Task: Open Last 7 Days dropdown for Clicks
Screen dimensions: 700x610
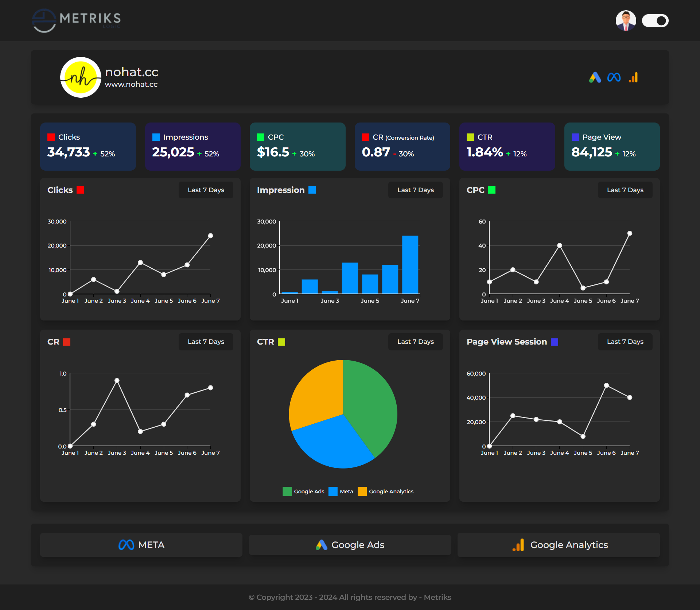Action: pyautogui.click(x=206, y=190)
